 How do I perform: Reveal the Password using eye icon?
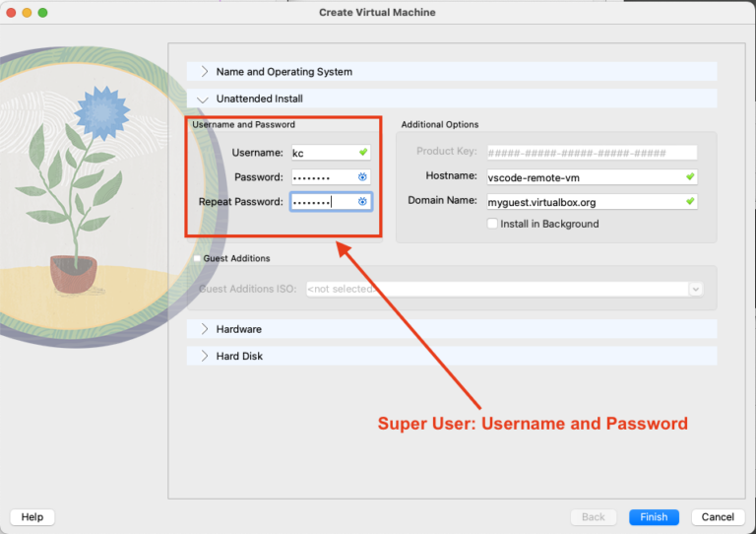pos(362,177)
